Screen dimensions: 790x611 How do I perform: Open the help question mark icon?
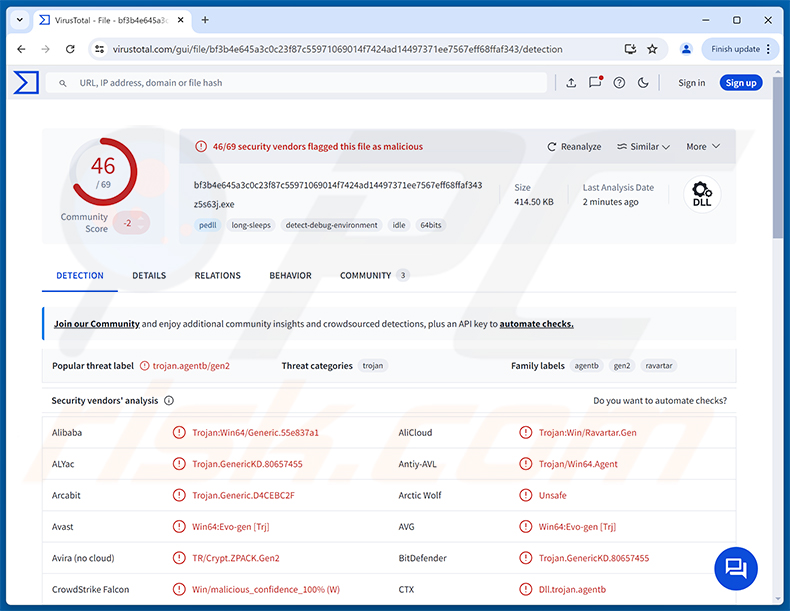619,83
